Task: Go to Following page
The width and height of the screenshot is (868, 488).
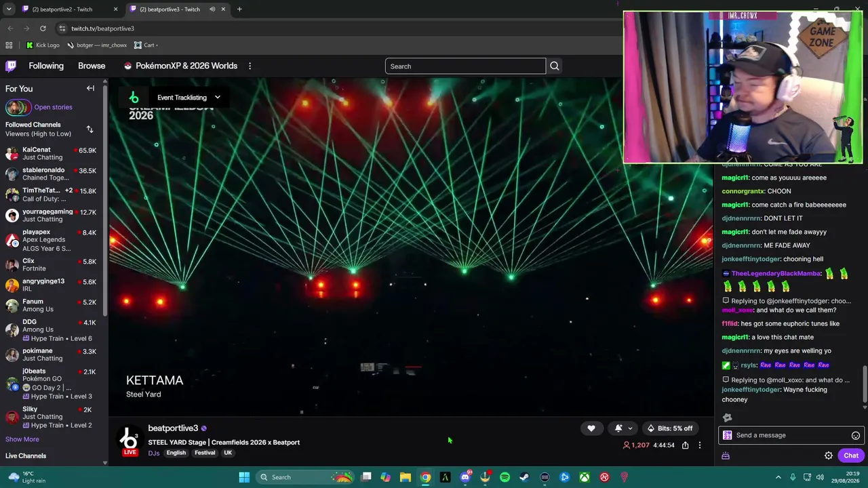Action: click(x=46, y=66)
